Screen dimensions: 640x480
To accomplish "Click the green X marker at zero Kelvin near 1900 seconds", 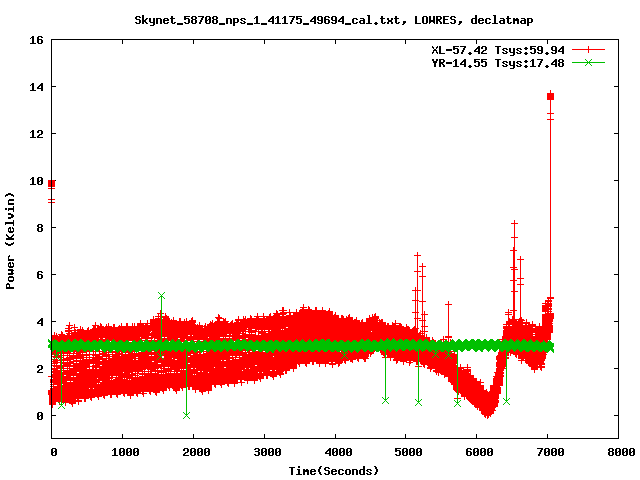I will tap(186, 416).
